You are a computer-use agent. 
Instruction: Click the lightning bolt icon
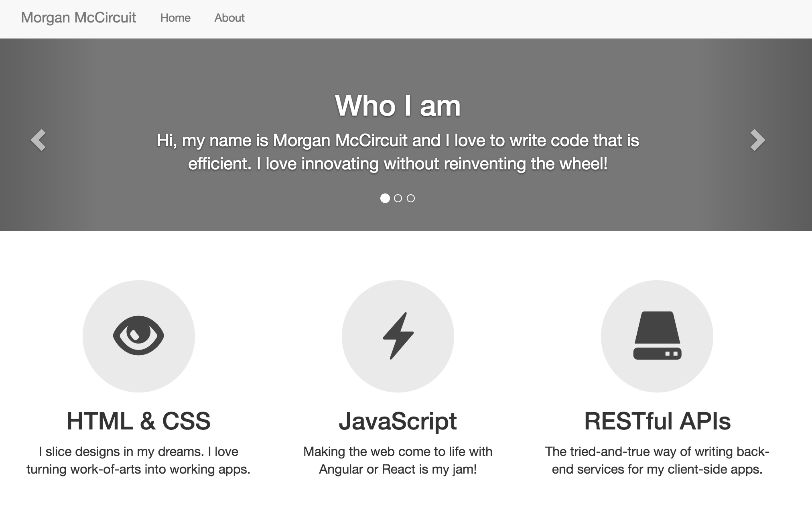(x=398, y=336)
